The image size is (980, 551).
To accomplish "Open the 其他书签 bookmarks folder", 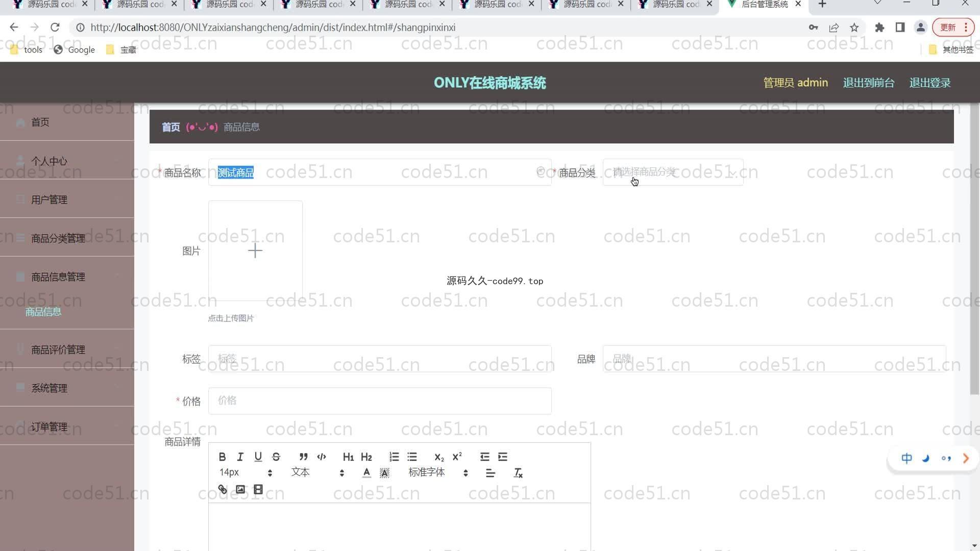I will (x=951, y=49).
